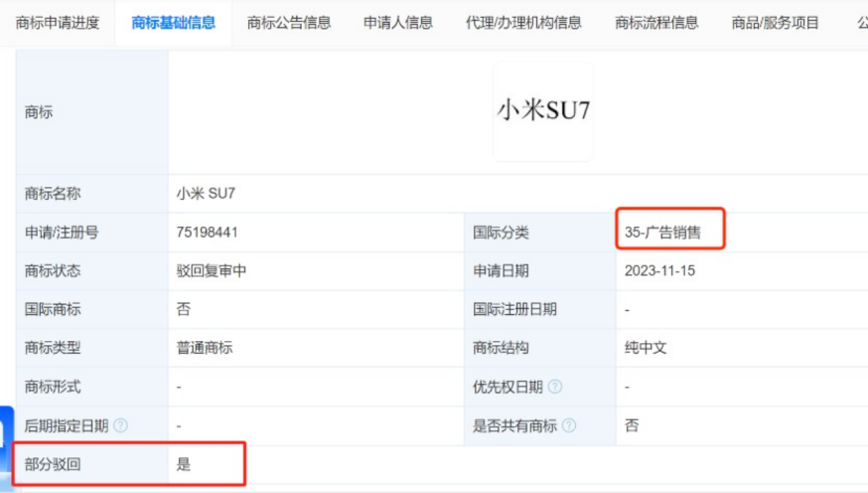Click the 国际分类 label
The height and width of the screenshot is (493, 868).
[x=501, y=233]
